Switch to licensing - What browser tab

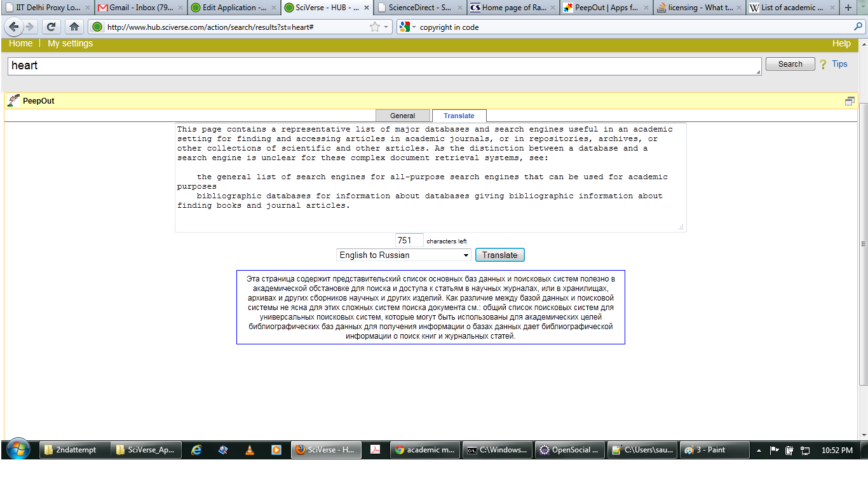tap(700, 8)
